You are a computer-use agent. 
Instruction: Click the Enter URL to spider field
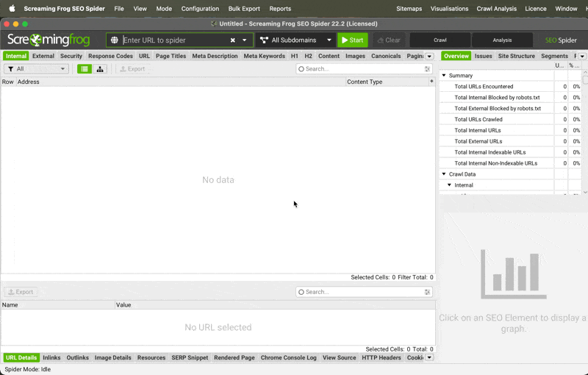pyautogui.click(x=174, y=40)
